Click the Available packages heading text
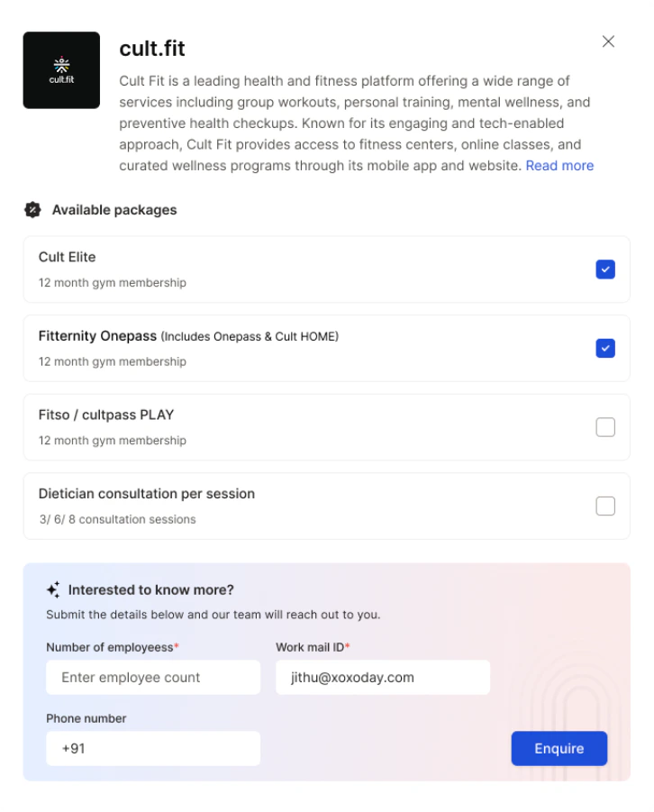 click(114, 210)
